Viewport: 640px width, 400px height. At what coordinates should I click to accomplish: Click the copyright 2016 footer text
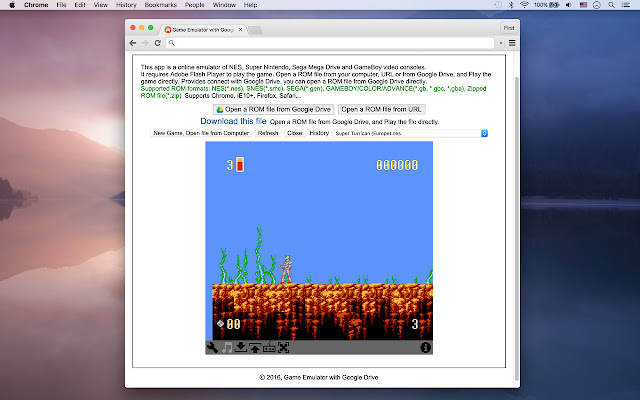click(x=319, y=377)
